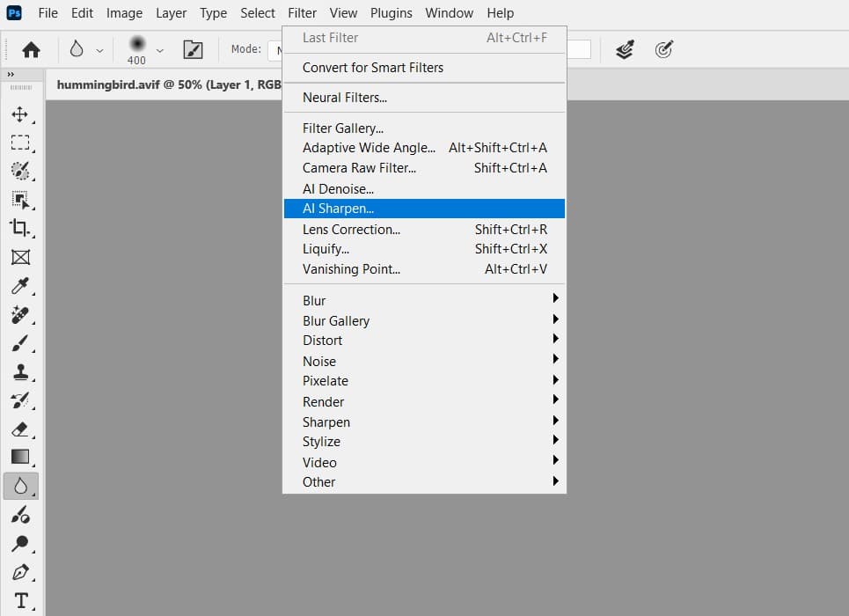849x616 pixels.
Task: Open the Type menu
Action: click(x=213, y=13)
